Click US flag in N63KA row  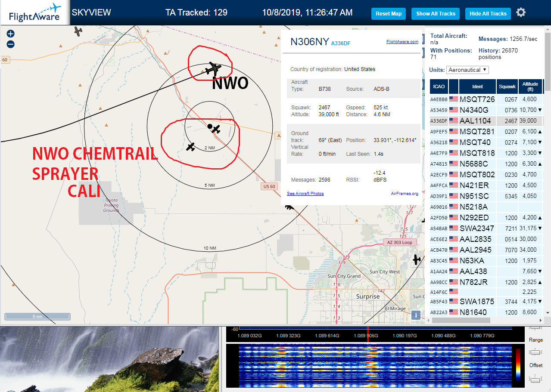pyautogui.click(x=454, y=261)
